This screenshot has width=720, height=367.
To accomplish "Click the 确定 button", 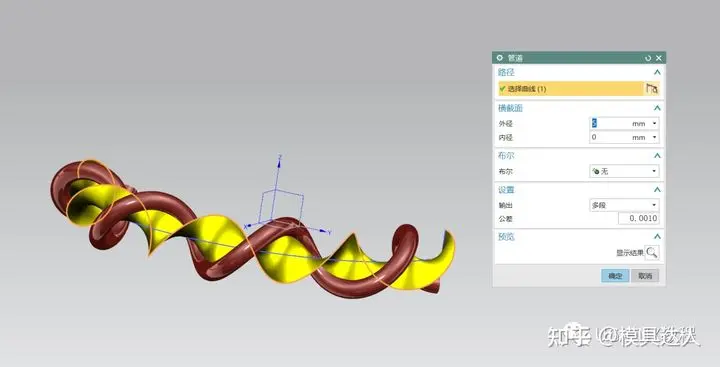I will (615, 276).
